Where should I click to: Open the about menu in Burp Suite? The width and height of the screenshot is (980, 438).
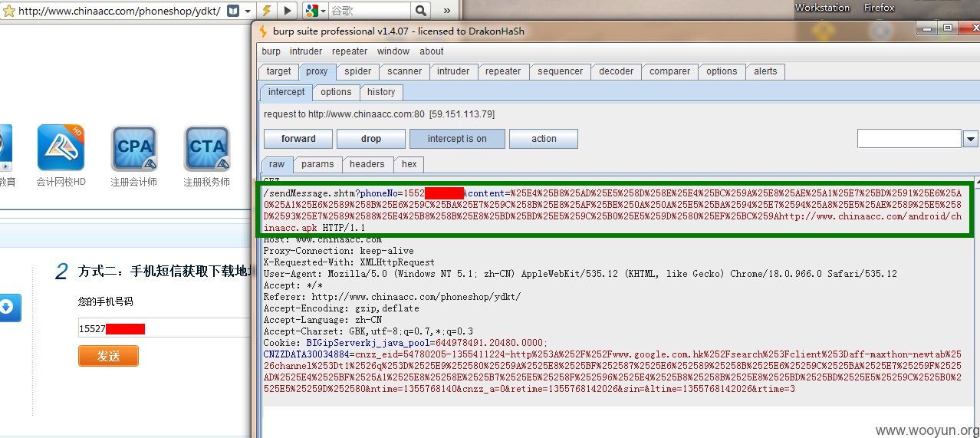[x=432, y=51]
